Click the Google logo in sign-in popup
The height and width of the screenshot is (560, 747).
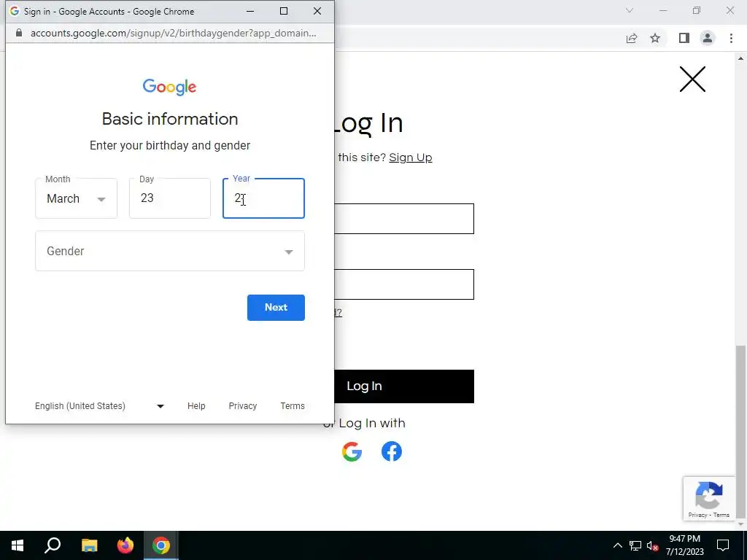point(169,87)
